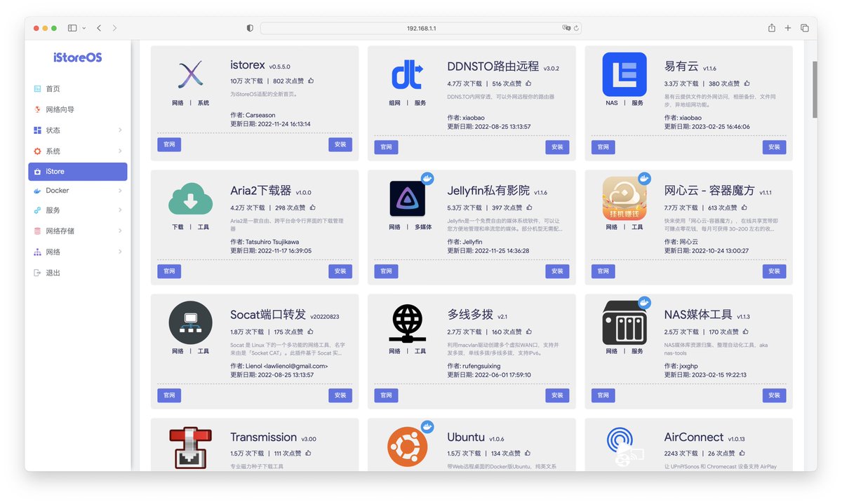This screenshot has width=842, height=504.
Task: Select 退出 to log out
Action: tap(77, 273)
